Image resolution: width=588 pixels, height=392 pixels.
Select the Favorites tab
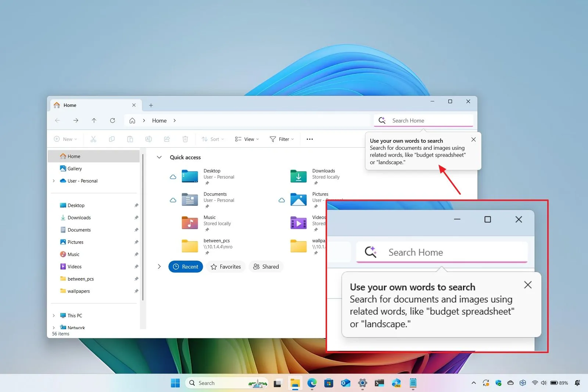click(x=226, y=267)
